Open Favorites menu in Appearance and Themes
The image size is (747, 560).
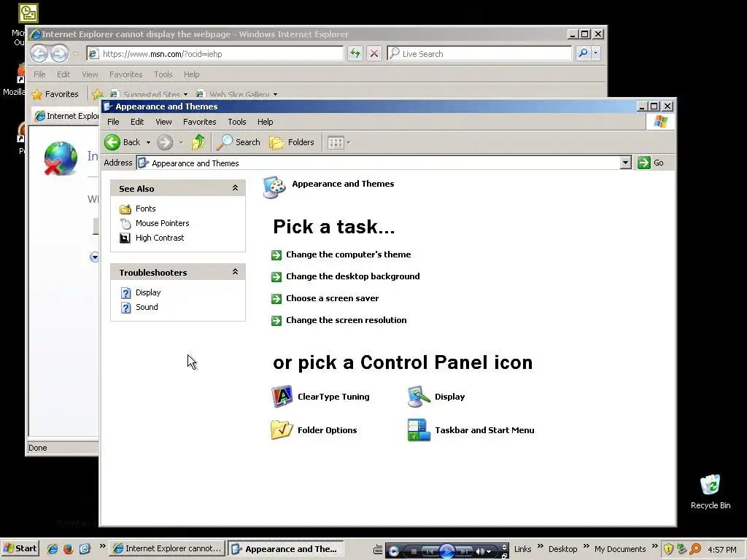200,122
